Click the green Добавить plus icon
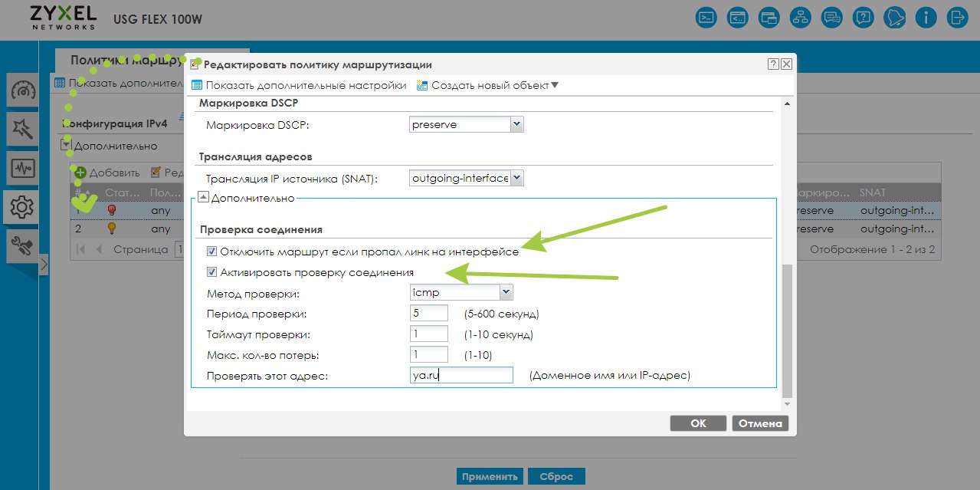980x490 pixels. (80, 173)
